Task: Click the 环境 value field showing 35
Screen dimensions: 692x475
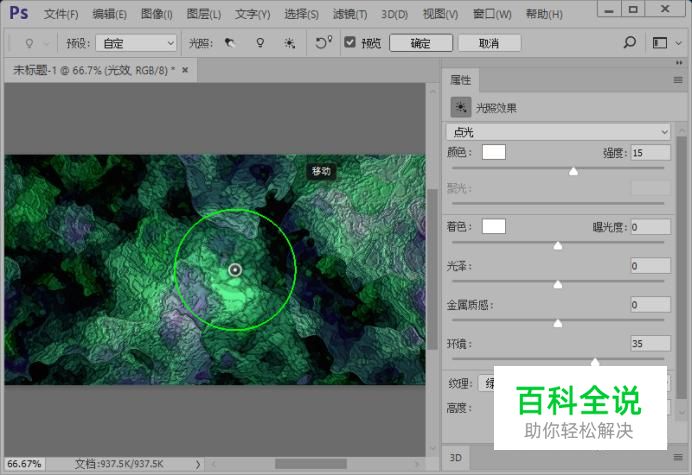Action: [x=651, y=343]
